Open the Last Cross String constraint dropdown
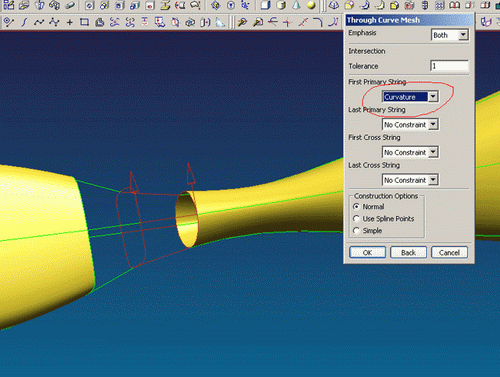 click(410, 180)
